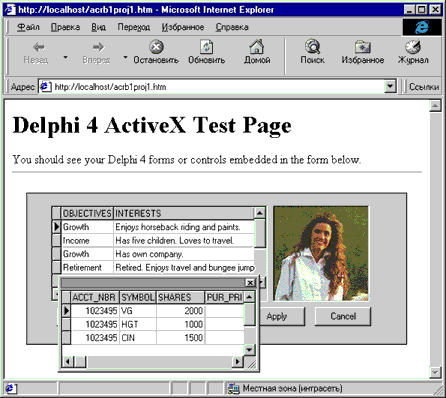Screen dimensions: 446x398
Task: Click the down arrow of the page scrollbar
Action: tap(435, 372)
